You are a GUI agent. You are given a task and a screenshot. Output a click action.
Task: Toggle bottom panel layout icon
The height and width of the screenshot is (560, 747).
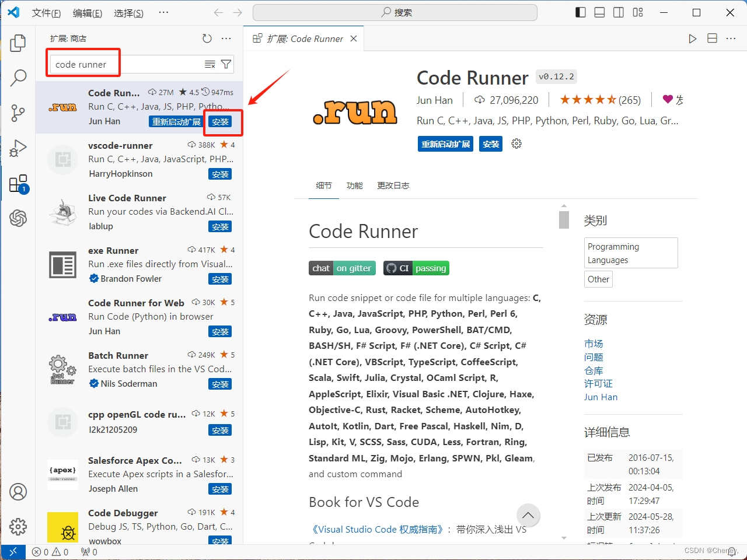(x=599, y=12)
